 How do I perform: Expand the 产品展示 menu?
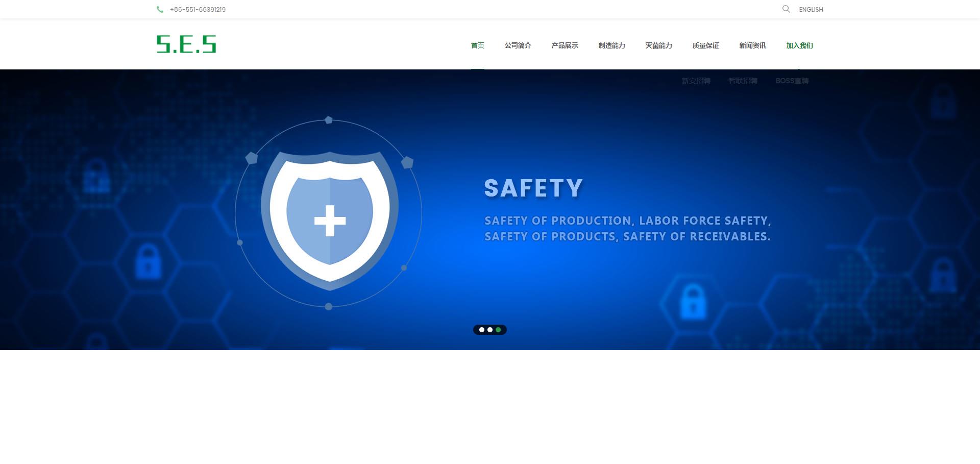(565, 45)
